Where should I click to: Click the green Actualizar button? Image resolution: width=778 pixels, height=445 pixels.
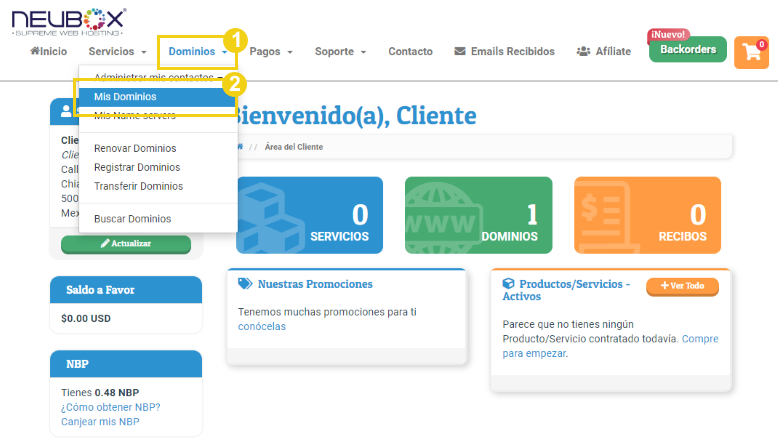point(126,244)
